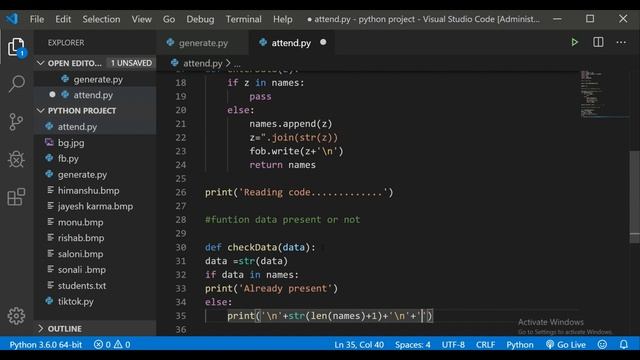Open himanshu.bmp file
Screen dimensions: 640x360
(89, 190)
